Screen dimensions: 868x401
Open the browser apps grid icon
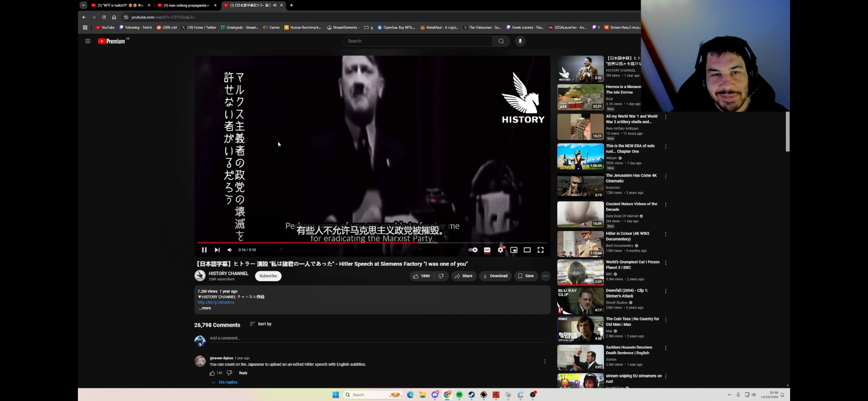[x=85, y=27]
